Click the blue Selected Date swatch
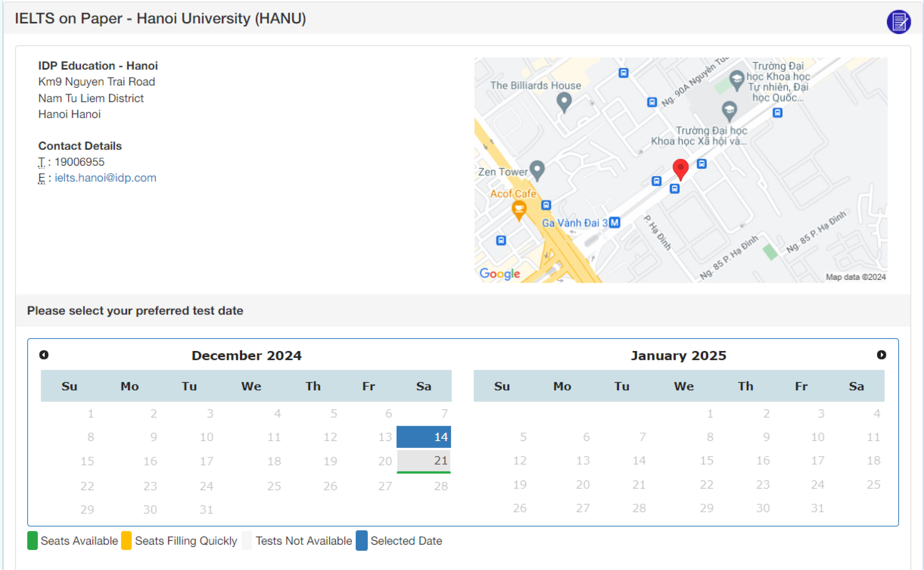Image resolution: width=924 pixels, height=570 pixels. coord(362,541)
